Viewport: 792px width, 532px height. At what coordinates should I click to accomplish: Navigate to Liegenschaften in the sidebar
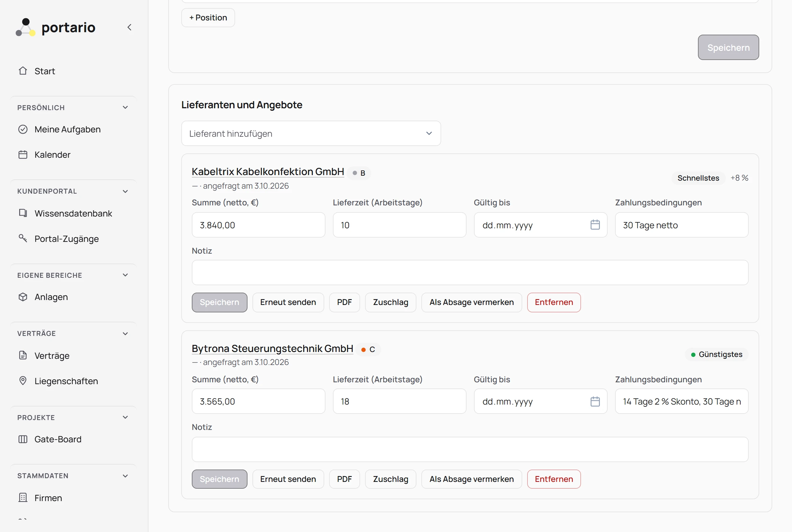66,381
